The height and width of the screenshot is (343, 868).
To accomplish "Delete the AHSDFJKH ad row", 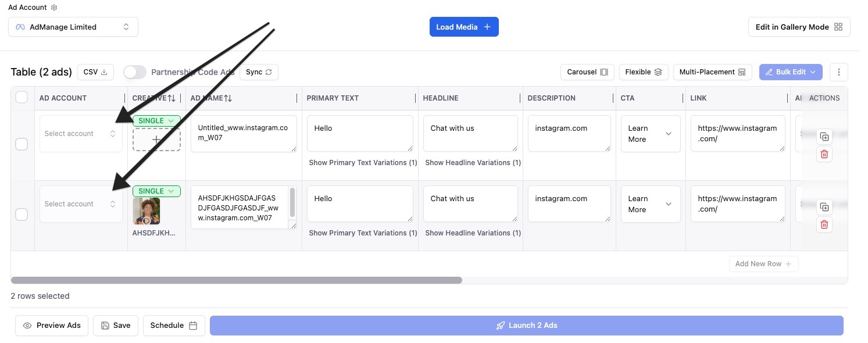I will [x=824, y=224].
